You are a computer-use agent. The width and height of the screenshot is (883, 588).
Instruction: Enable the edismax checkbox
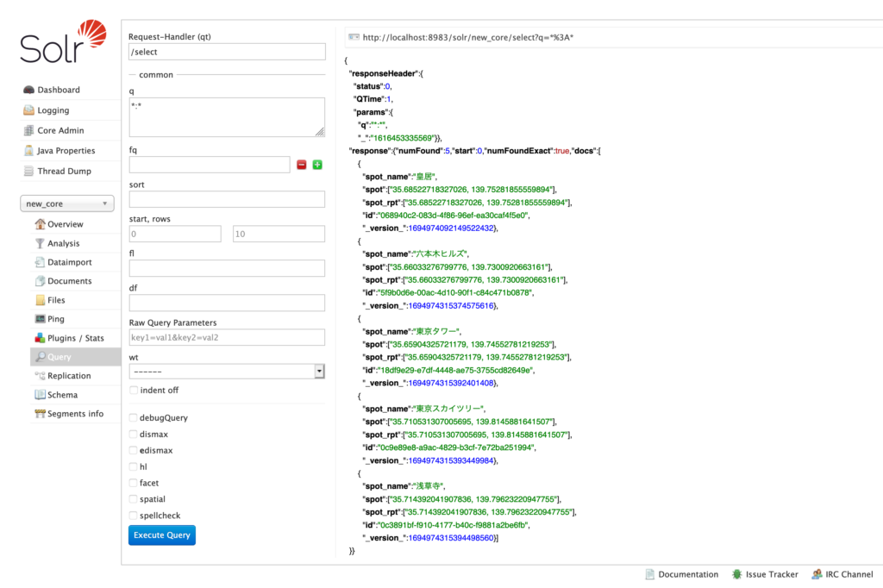pos(133,451)
